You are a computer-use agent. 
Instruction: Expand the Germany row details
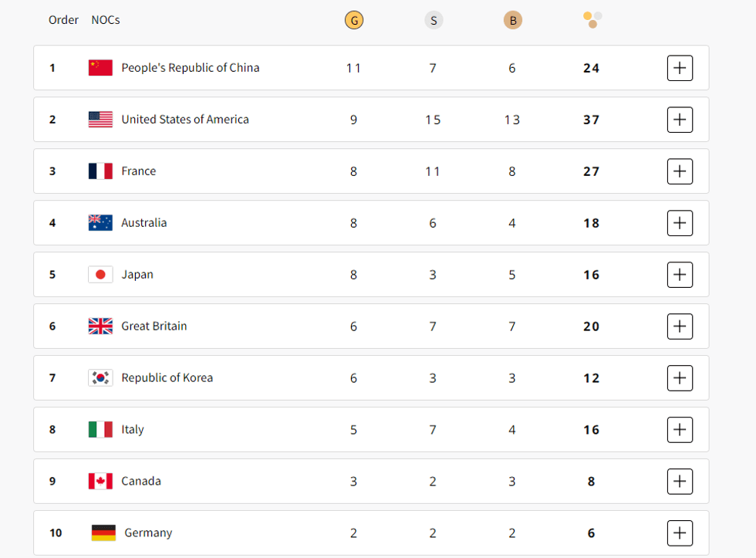[x=680, y=533]
